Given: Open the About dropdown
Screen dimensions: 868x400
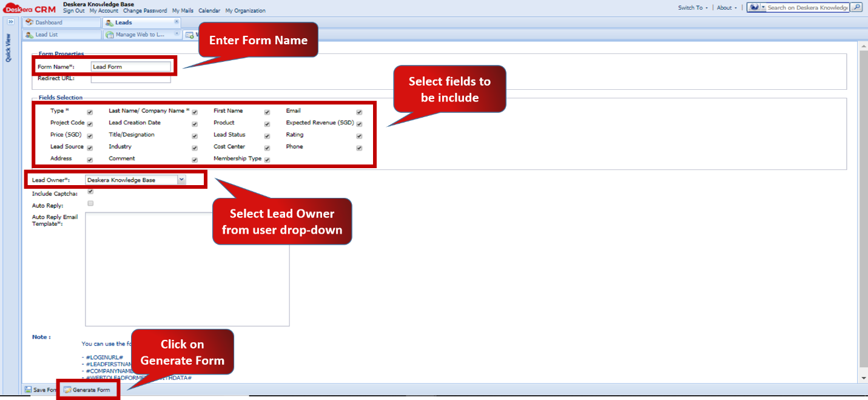Looking at the screenshot, I should point(725,8).
